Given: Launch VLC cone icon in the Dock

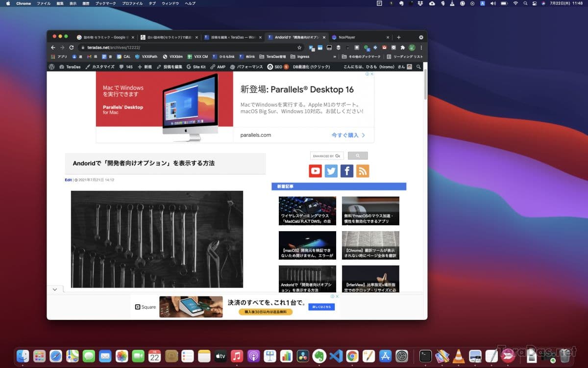Looking at the screenshot, I should (x=459, y=356).
